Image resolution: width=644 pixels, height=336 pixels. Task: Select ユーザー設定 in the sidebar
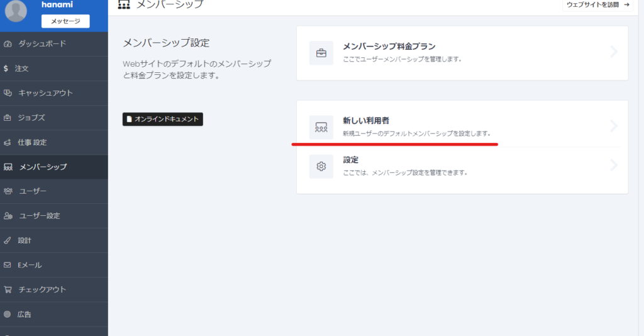point(40,216)
